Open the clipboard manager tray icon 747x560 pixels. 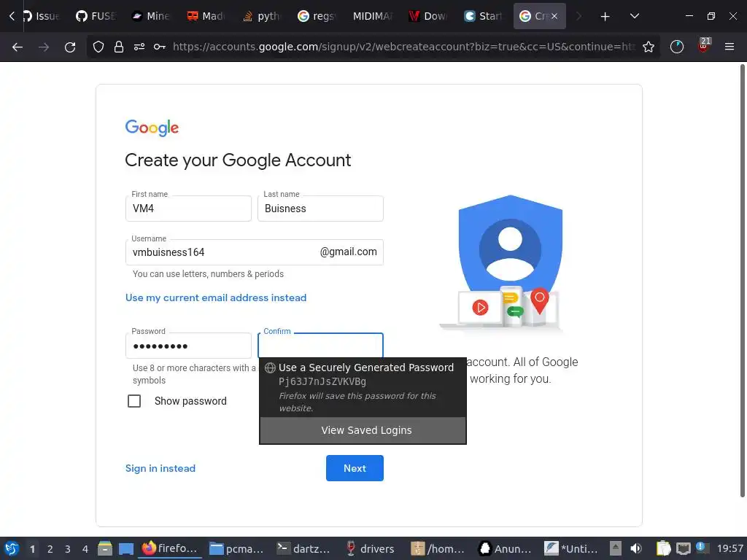click(x=663, y=548)
